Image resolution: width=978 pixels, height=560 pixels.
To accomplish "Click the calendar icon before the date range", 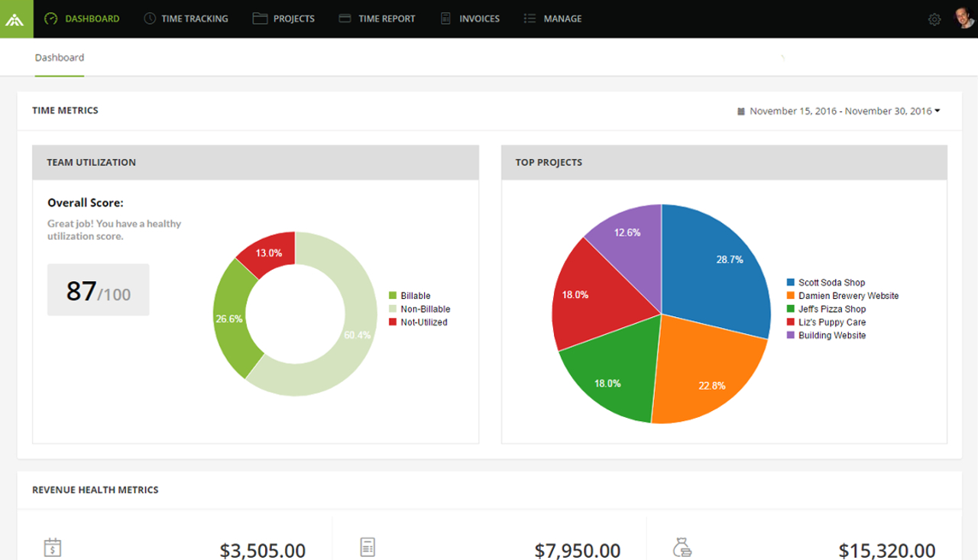I will coord(740,110).
